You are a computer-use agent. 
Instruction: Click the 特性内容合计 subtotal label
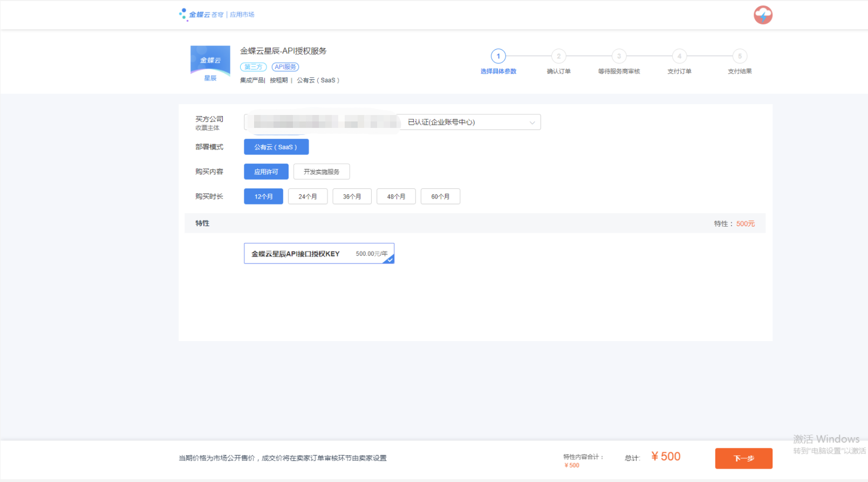point(583,457)
